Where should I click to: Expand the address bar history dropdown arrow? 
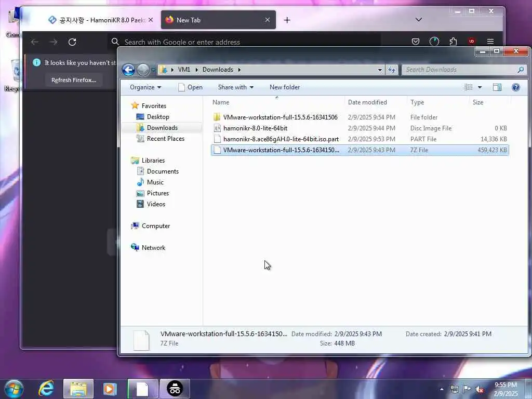click(380, 70)
